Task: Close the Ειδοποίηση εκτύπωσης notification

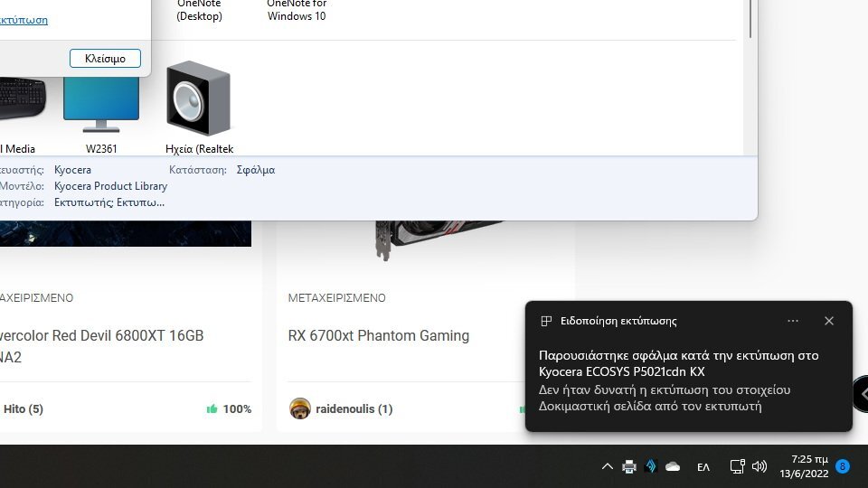Action: coord(829,321)
